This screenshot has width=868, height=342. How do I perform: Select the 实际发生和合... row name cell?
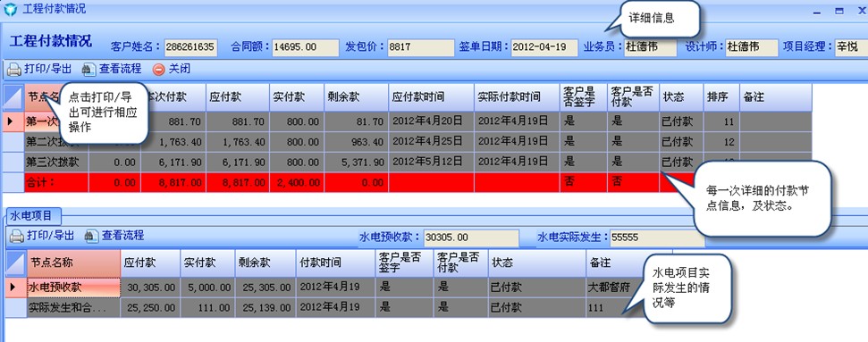[x=73, y=307]
